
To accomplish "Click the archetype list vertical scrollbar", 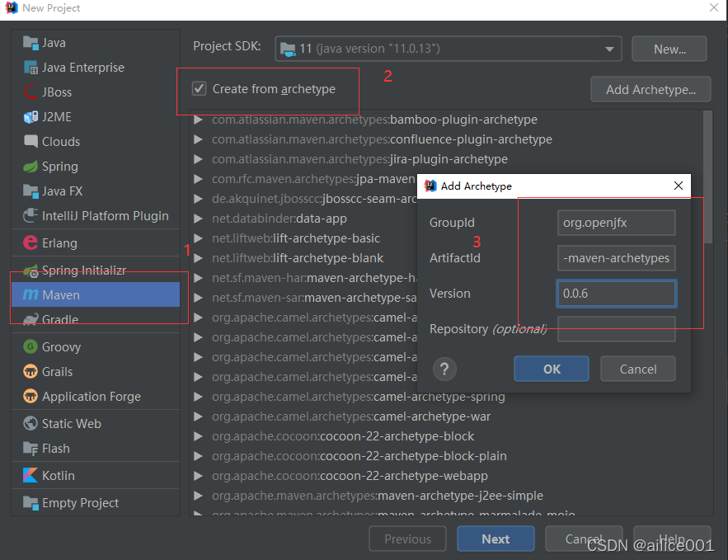I will tap(707, 176).
